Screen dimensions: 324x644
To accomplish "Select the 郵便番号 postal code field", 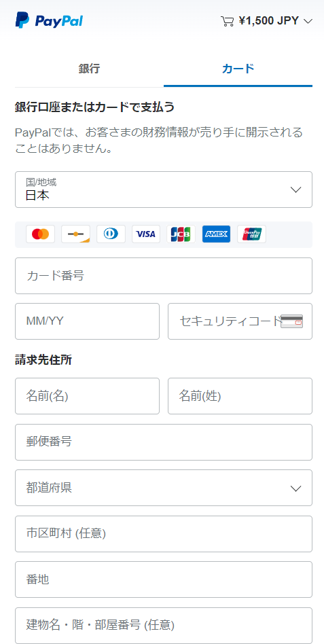I will [x=164, y=442].
